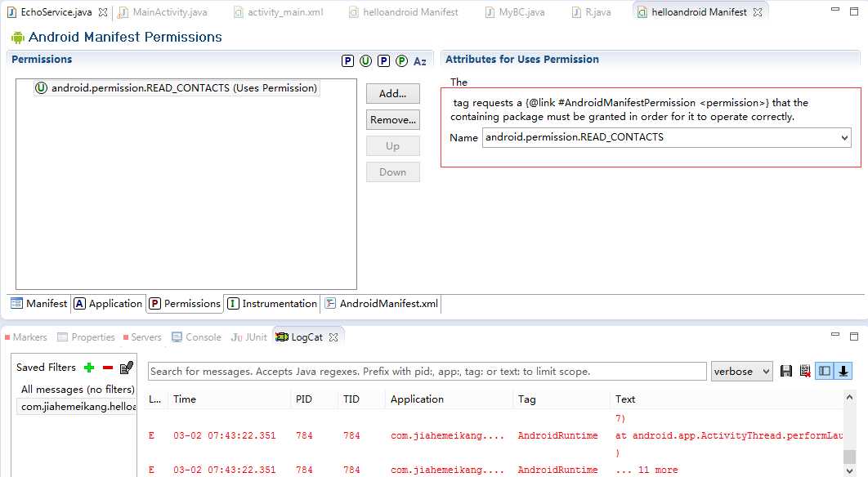This screenshot has width=868, height=477.
Task: Open the log level verbose dropdown
Action: [x=742, y=372]
